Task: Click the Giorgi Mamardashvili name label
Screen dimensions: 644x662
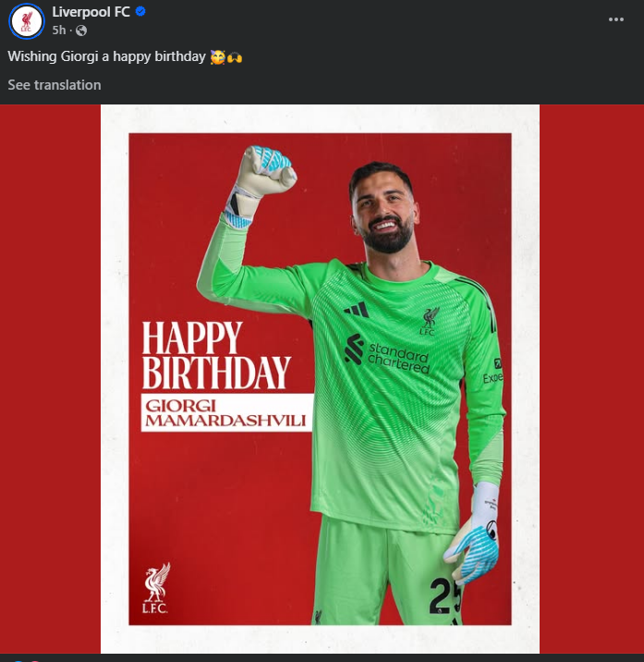Action: point(226,411)
